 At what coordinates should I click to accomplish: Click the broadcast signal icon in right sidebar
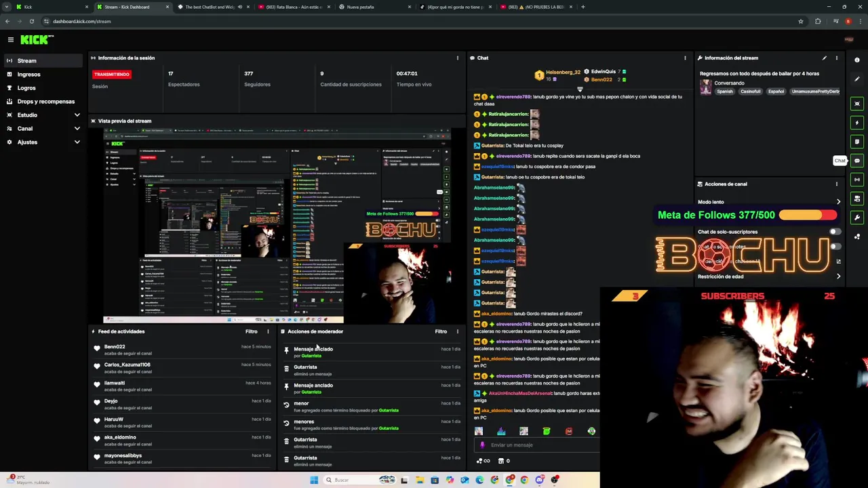pyautogui.click(x=857, y=180)
